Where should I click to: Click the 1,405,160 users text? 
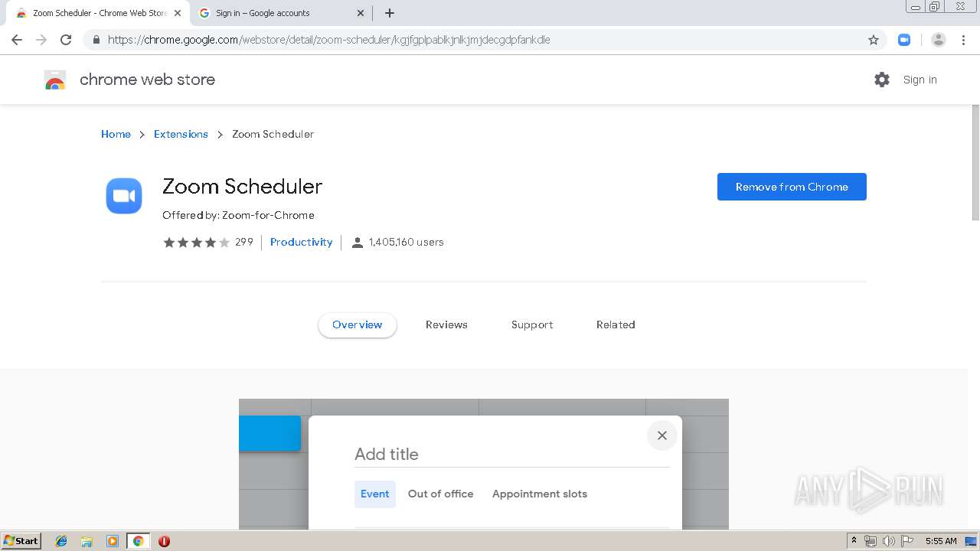[406, 242]
